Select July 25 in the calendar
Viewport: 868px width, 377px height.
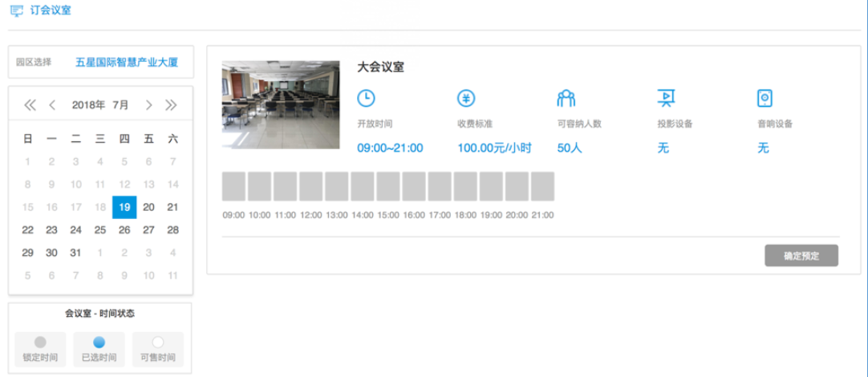coord(100,229)
